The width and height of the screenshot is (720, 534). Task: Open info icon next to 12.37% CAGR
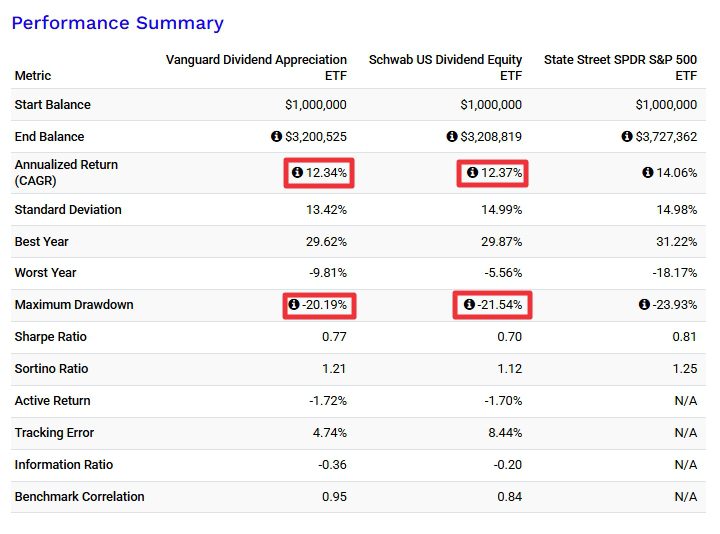click(x=472, y=173)
